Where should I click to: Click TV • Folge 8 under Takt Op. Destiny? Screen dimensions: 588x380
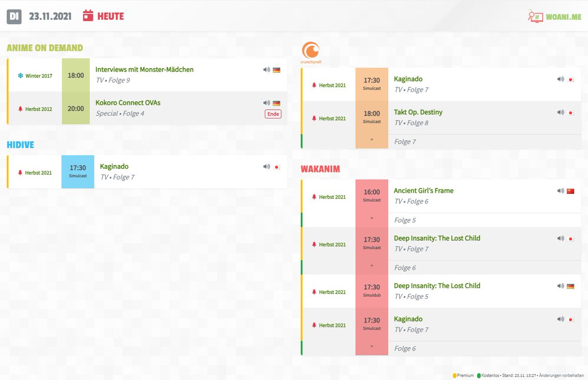coord(411,123)
